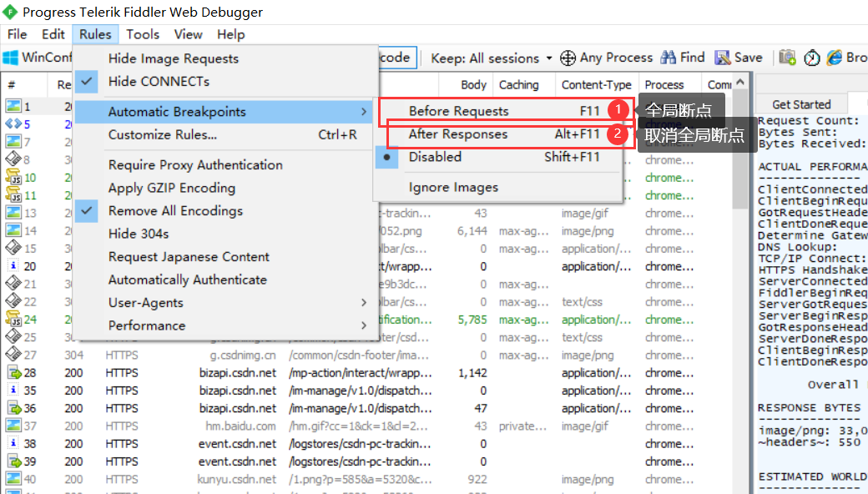Click the Fiddler app logo icon
Image resolution: width=868 pixels, height=494 pixels.
pos(10,12)
